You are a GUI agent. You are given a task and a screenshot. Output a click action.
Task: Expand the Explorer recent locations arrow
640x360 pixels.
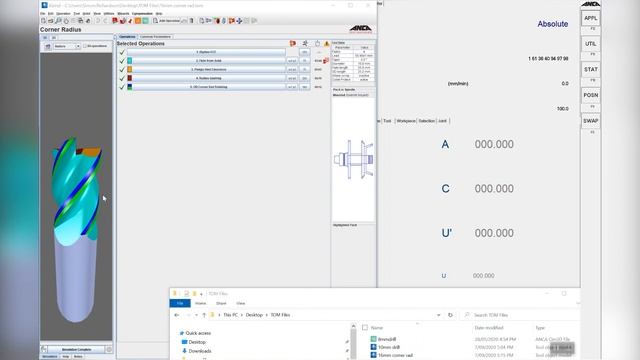[196, 315]
